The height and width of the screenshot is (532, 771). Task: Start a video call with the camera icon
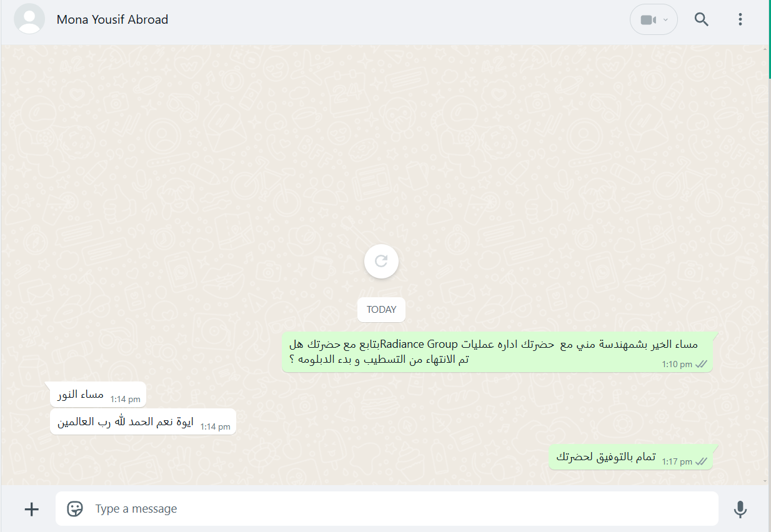click(648, 20)
